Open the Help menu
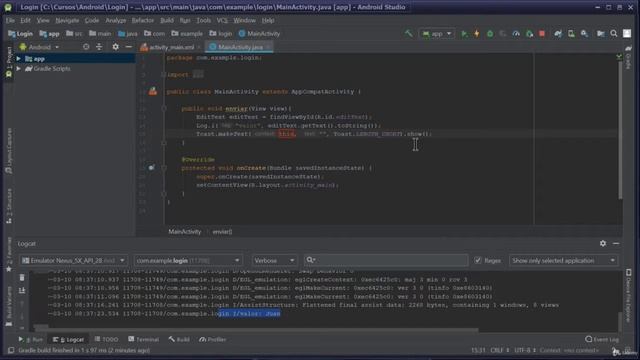The height and width of the screenshot is (360, 640). pyautogui.click(x=268, y=20)
